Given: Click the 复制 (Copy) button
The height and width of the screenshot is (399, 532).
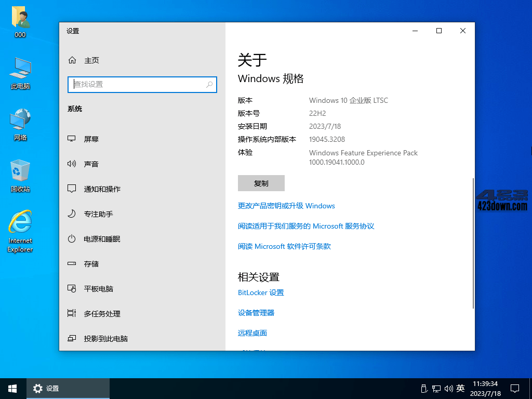Looking at the screenshot, I should [x=261, y=183].
